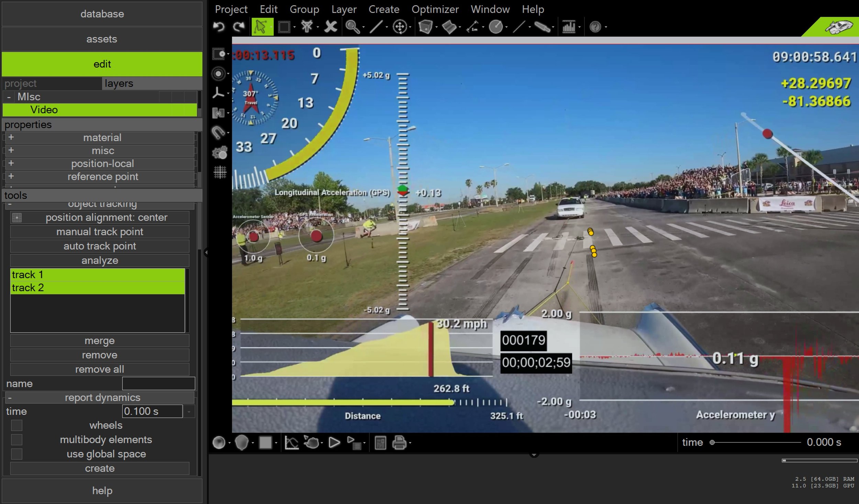The width and height of the screenshot is (859, 504).
Task: Open the time value dropdown arrow
Action: point(189,412)
